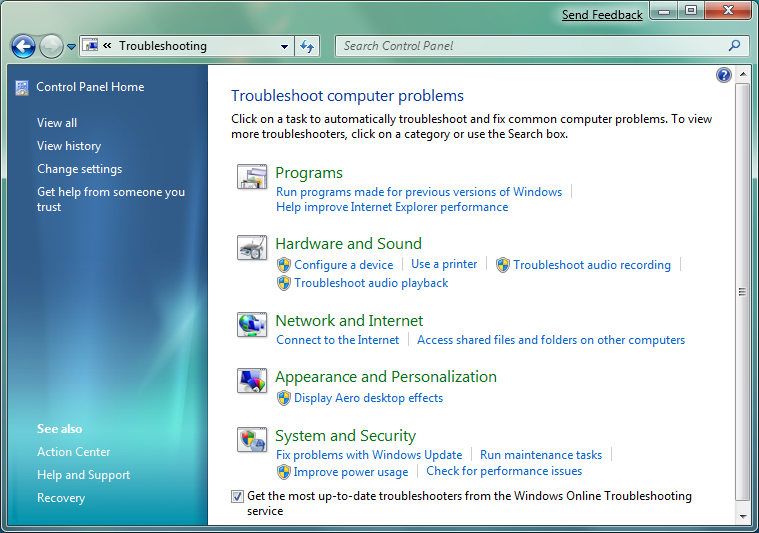The image size is (759, 533).
Task: Click shield icon beside Improve power usage
Action: coord(284,472)
